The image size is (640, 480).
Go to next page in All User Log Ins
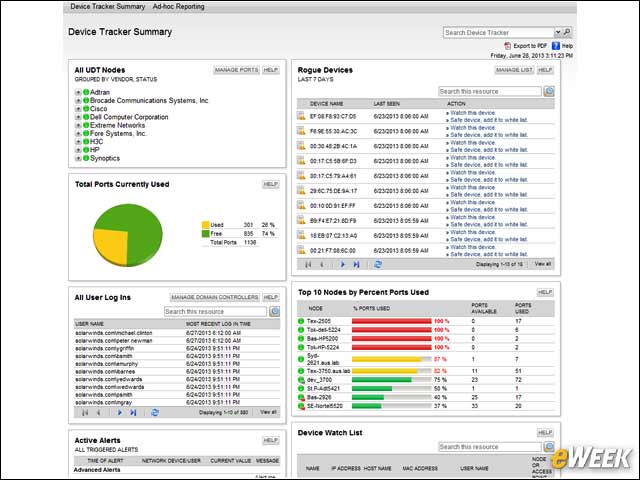coord(120,413)
